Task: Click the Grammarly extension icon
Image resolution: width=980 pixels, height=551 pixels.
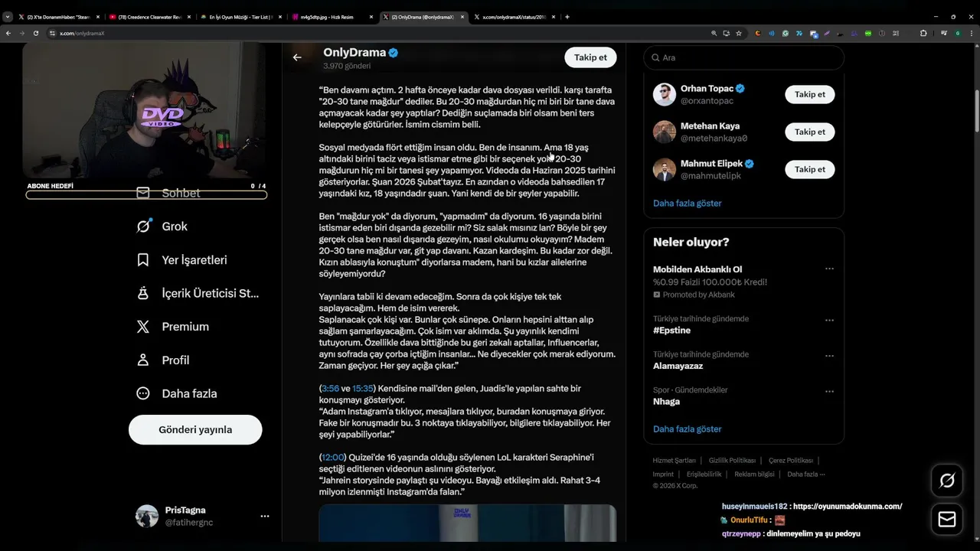Action: (786, 33)
